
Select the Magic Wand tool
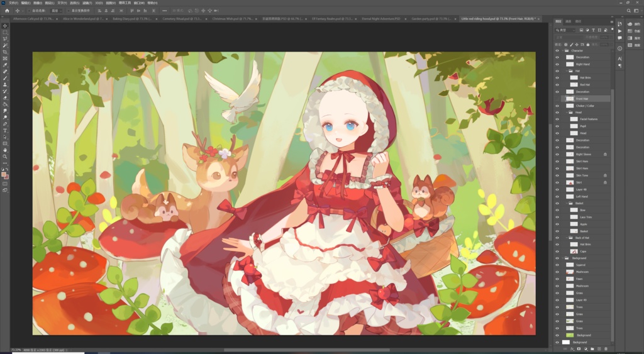[x=5, y=45]
